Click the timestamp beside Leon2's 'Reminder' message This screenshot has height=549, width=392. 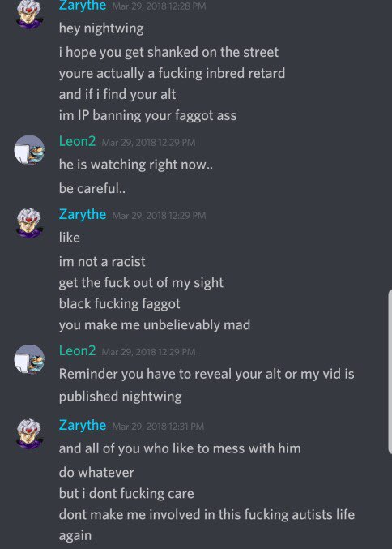point(148,352)
